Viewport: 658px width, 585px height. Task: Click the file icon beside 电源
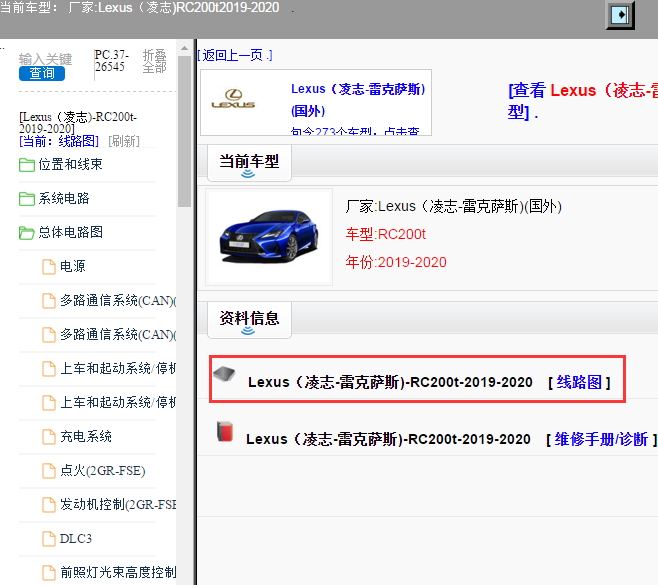[x=49, y=267]
